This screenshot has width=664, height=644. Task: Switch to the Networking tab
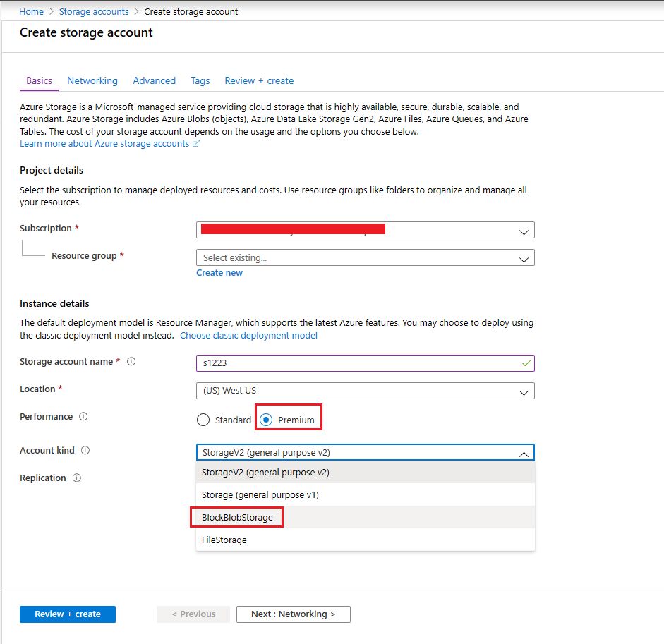coord(92,81)
